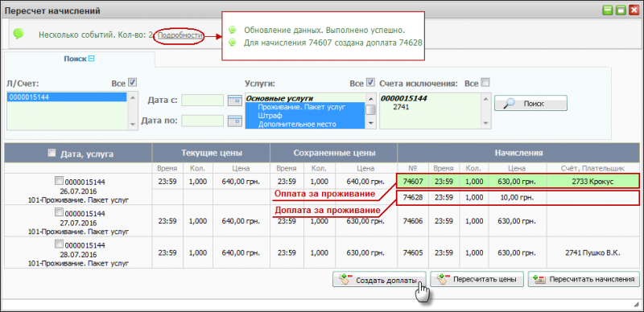The height and width of the screenshot is (312, 644).
Task: Open calendar picker for Дата по
Action: click(x=235, y=121)
